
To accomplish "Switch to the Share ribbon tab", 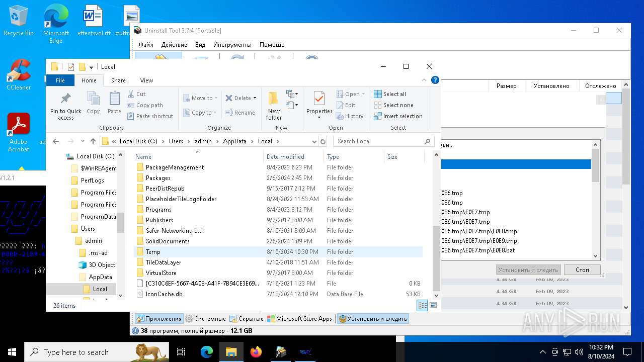I will [118, 80].
